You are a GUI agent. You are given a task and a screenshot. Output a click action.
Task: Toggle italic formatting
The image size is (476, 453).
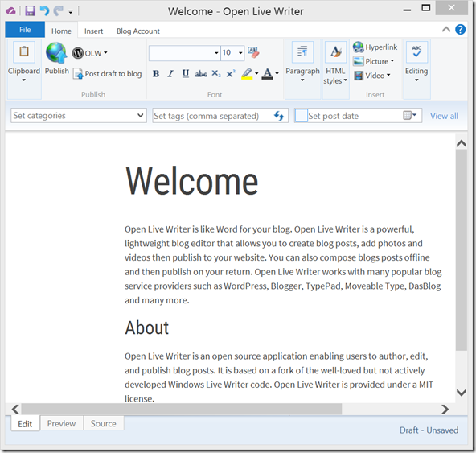(170, 73)
